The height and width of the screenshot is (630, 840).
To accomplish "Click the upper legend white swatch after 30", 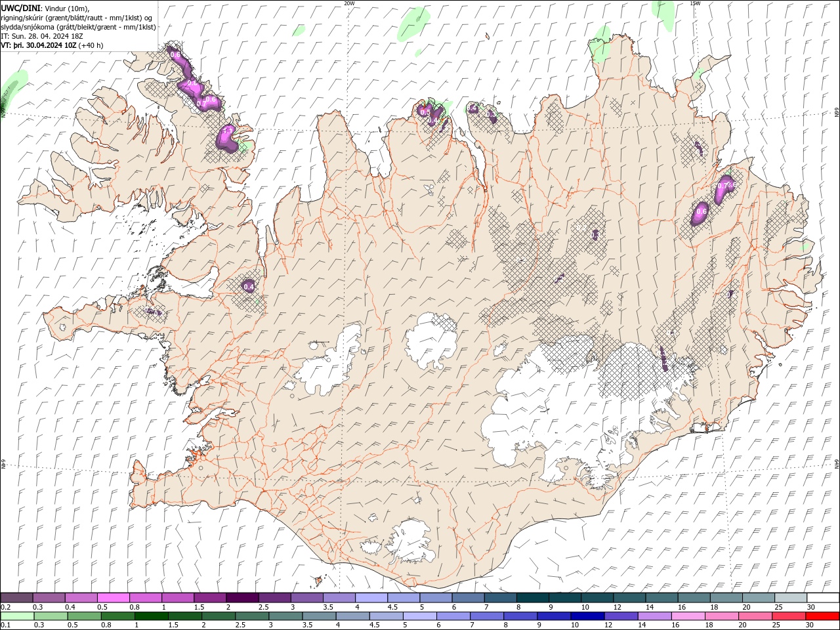I will [x=823, y=597].
